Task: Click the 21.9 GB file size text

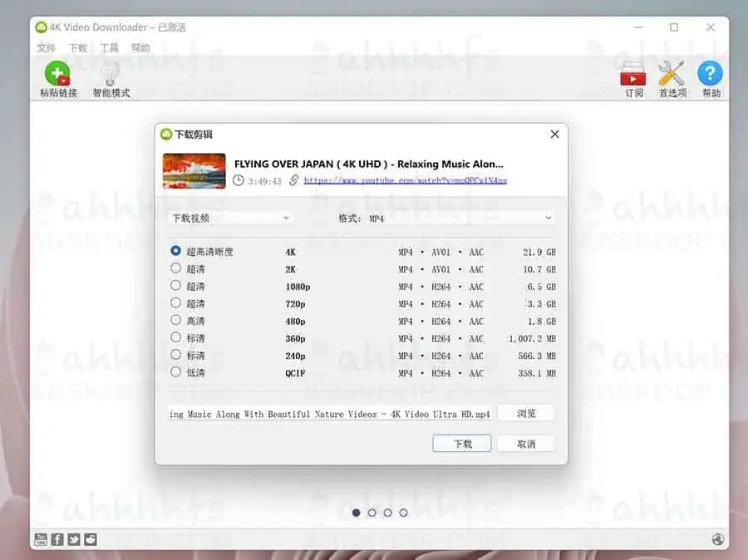Action: (x=539, y=252)
